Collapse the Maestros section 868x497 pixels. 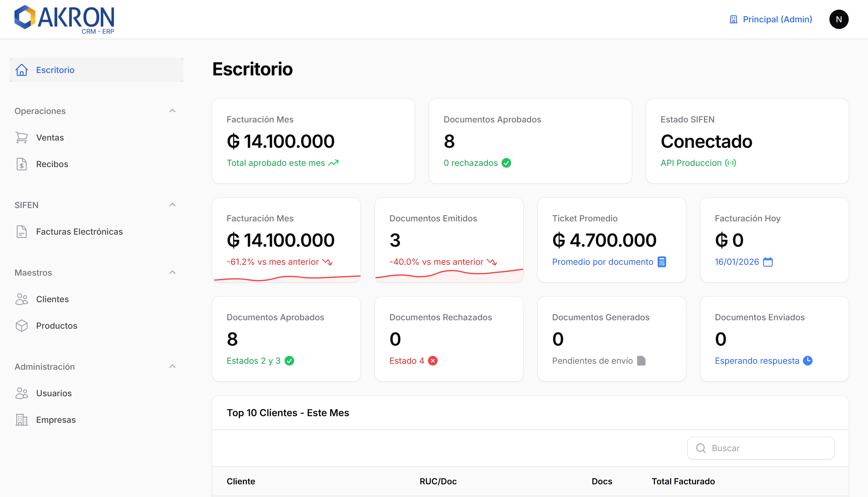172,272
